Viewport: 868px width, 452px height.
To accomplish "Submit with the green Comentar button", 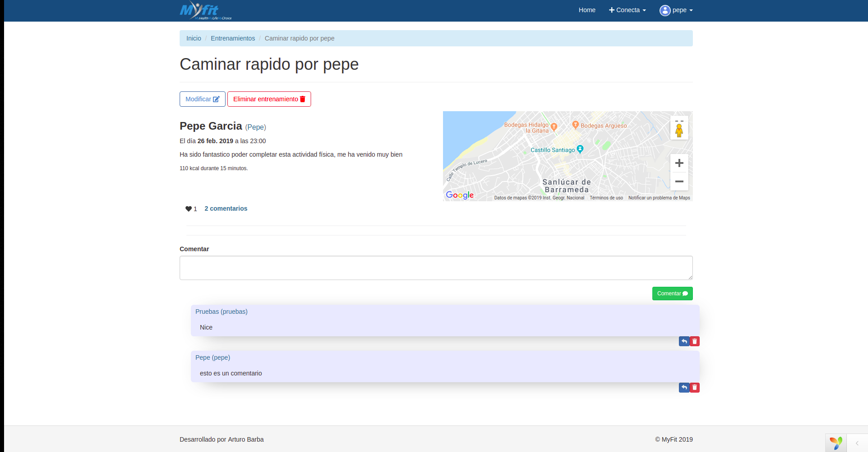I will tap(672, 294).
